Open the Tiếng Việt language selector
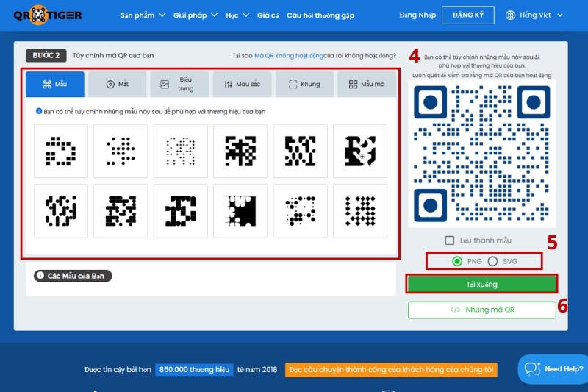This screenshot has height=392, width=588. (x=534, y=15)
